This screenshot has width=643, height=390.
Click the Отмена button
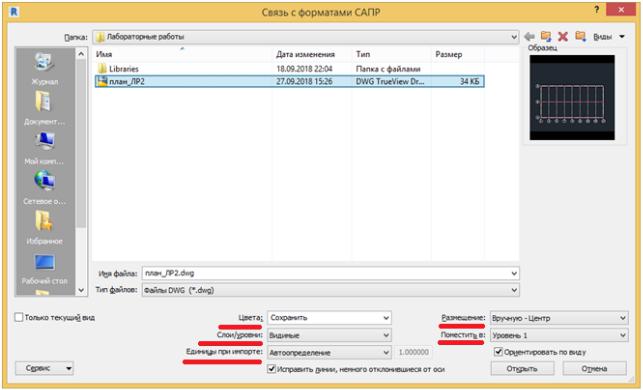click(594, 369)
